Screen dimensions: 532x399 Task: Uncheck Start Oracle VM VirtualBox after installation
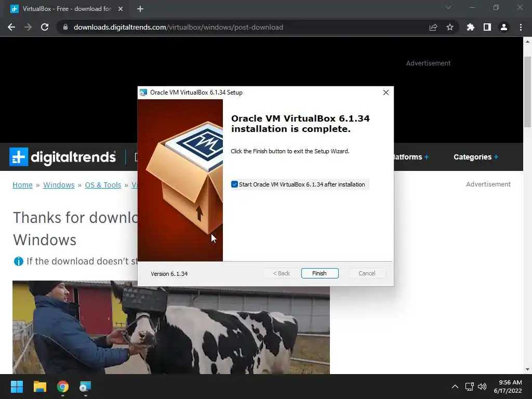pos(234,184)
